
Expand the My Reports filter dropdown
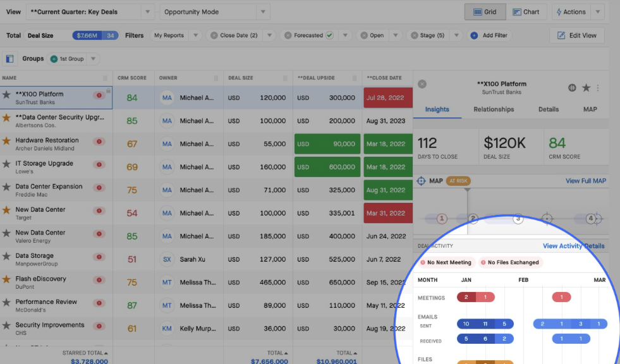(x=195, y=35)
